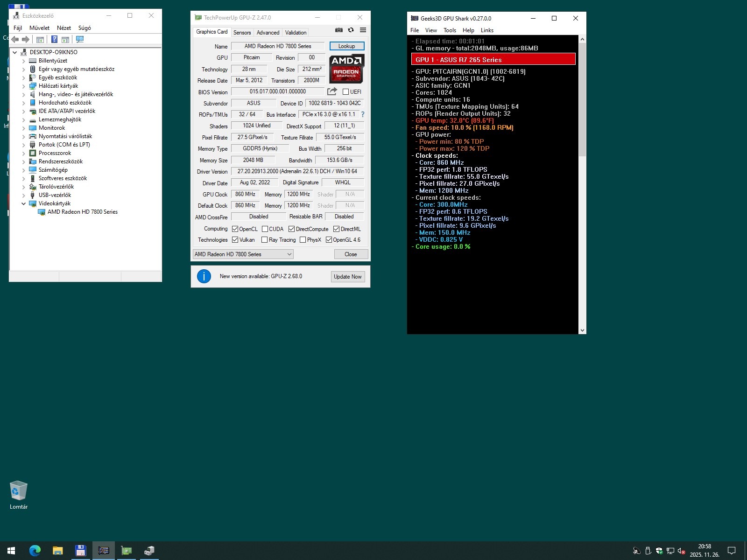Open the Művelet menu
The width and height of the screenshot is (747, 560).
(39, 28)
